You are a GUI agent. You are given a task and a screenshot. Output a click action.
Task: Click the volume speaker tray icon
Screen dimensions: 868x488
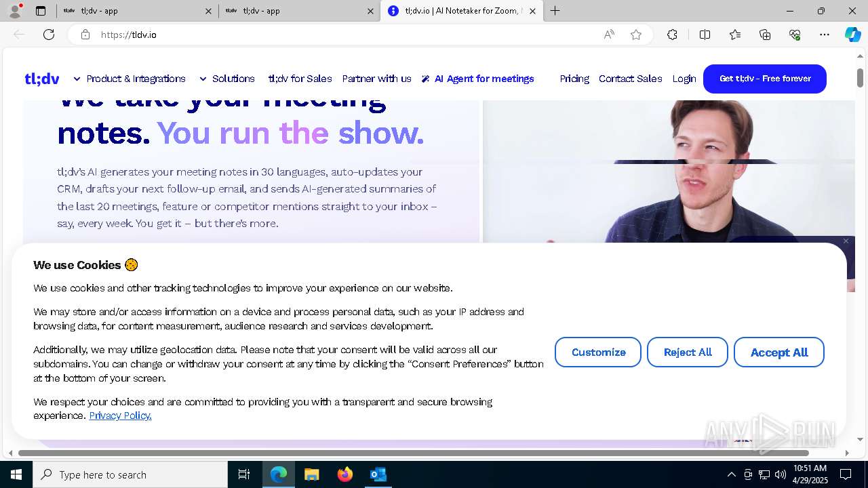point(781,474)
